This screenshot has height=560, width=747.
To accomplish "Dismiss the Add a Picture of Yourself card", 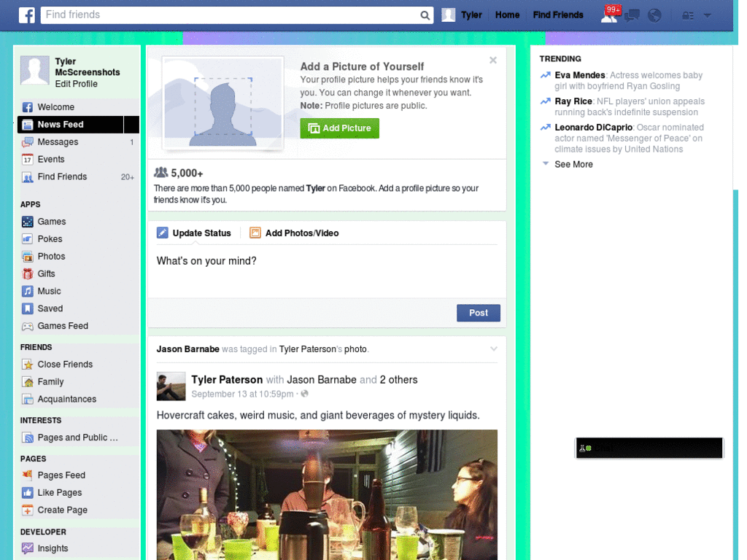I will click(x=493, y=60).
